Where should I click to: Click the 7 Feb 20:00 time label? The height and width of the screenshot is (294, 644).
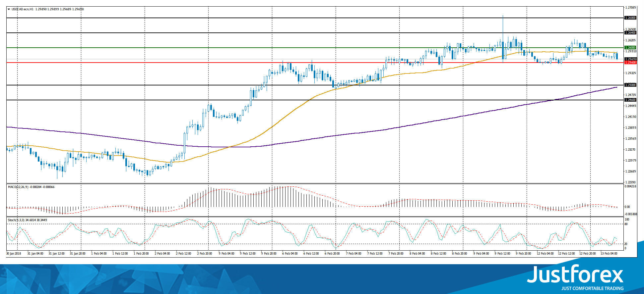click(396, 254)
